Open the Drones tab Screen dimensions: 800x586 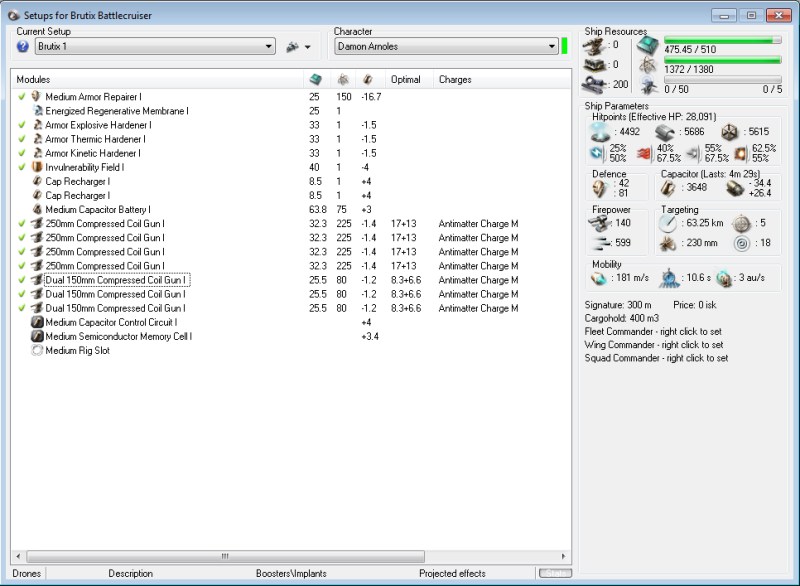tap(27, 573)
